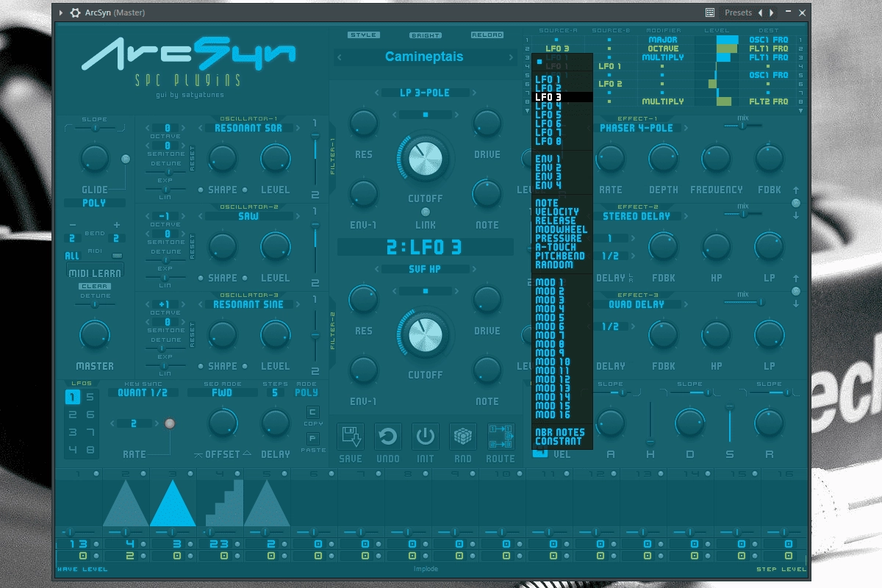882x588 pixels.
Task: Click the P paste LFO icon
Action: coord(312,438)
